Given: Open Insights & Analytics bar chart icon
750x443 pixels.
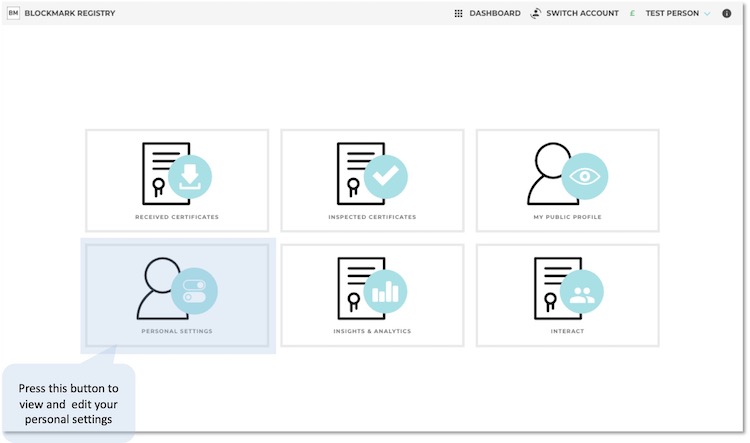Looking at the screenshot, I should 385,292.
